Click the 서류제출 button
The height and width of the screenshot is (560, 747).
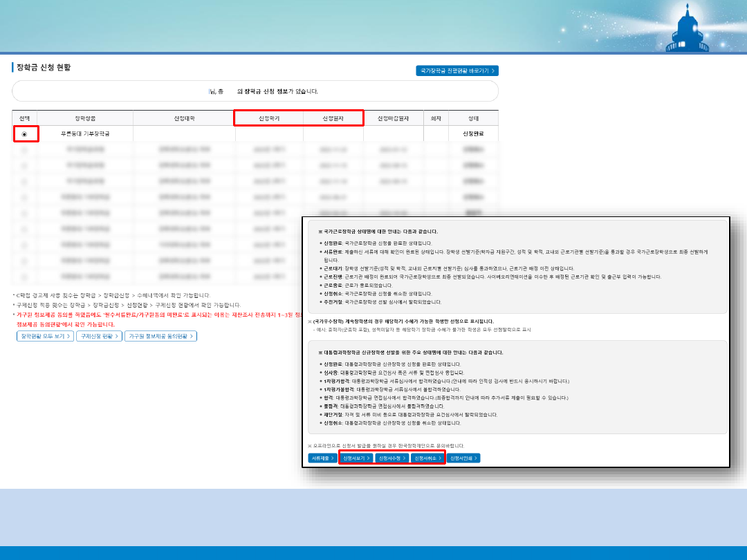click(x=322, y=458)
